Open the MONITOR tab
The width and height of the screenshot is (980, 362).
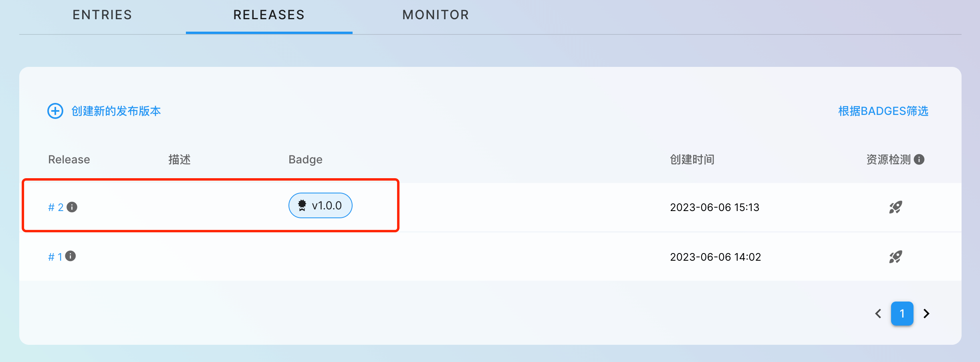click(436, 15)
